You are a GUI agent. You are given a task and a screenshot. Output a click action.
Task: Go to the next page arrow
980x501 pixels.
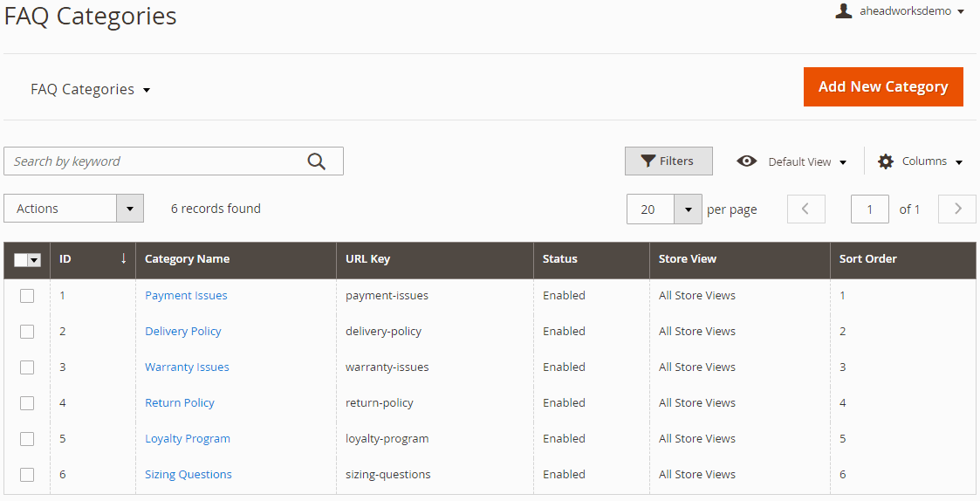(956, 209)
